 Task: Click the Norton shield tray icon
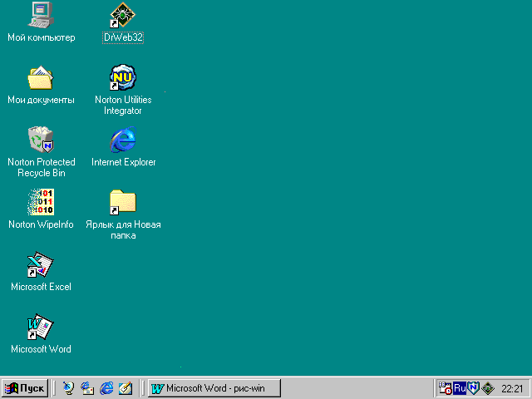[x=474, y=388]
